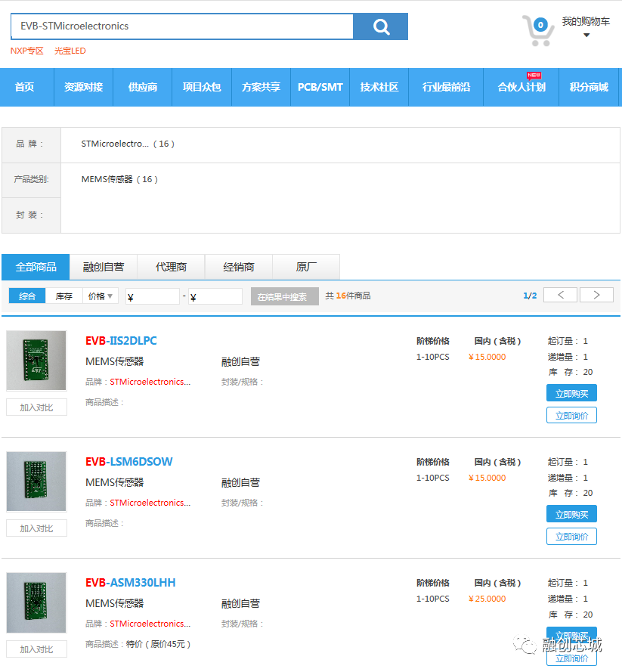
Task: Open the NXP专区 link
Action: [27, 51]
